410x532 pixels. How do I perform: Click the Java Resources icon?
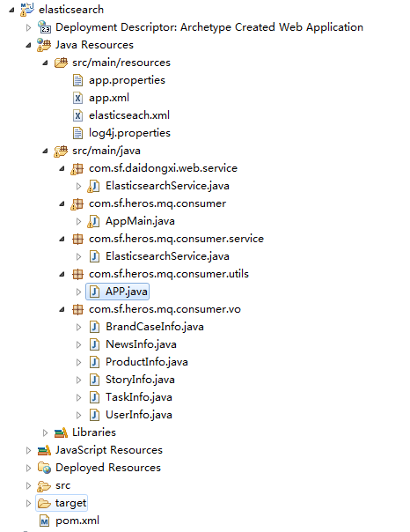[x=44, y=45]
